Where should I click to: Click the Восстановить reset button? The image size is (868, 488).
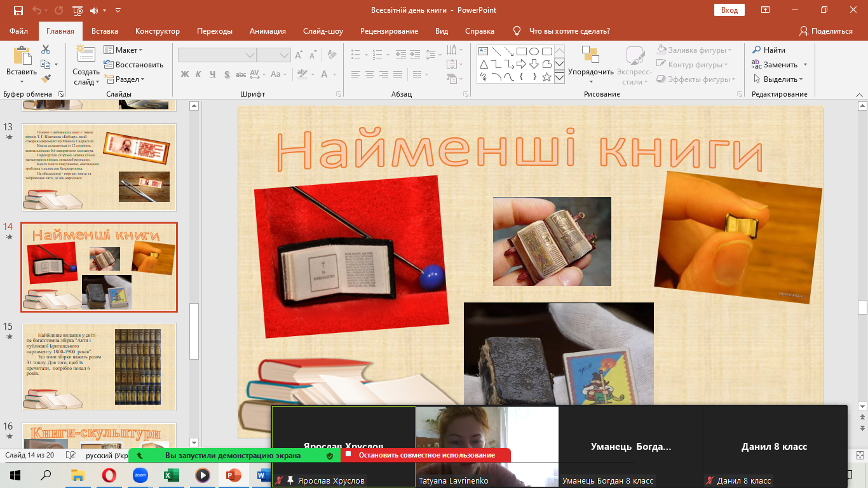133,64
